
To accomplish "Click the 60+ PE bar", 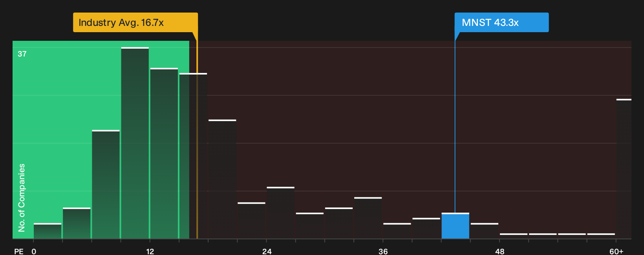I will (624, 169).
